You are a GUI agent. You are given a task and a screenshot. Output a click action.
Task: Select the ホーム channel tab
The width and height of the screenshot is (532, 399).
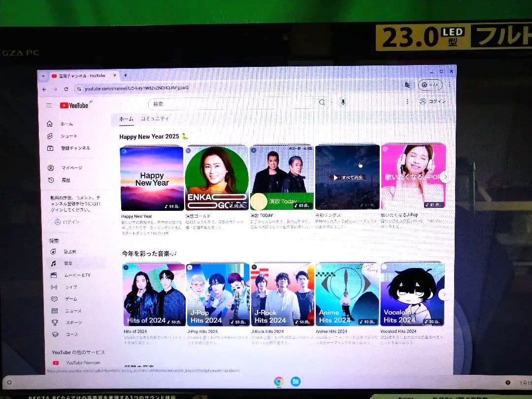coord(126,119)
